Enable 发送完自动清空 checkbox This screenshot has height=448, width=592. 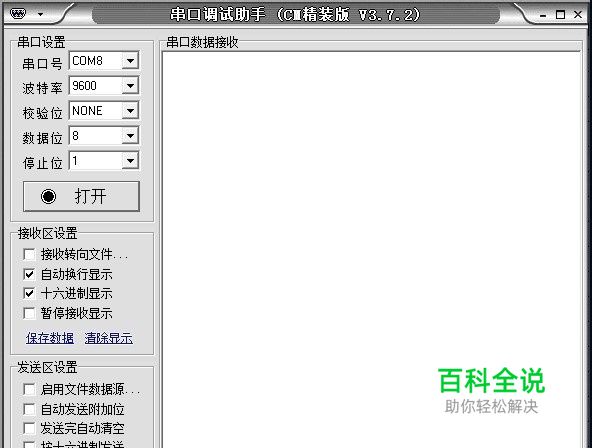29,428
